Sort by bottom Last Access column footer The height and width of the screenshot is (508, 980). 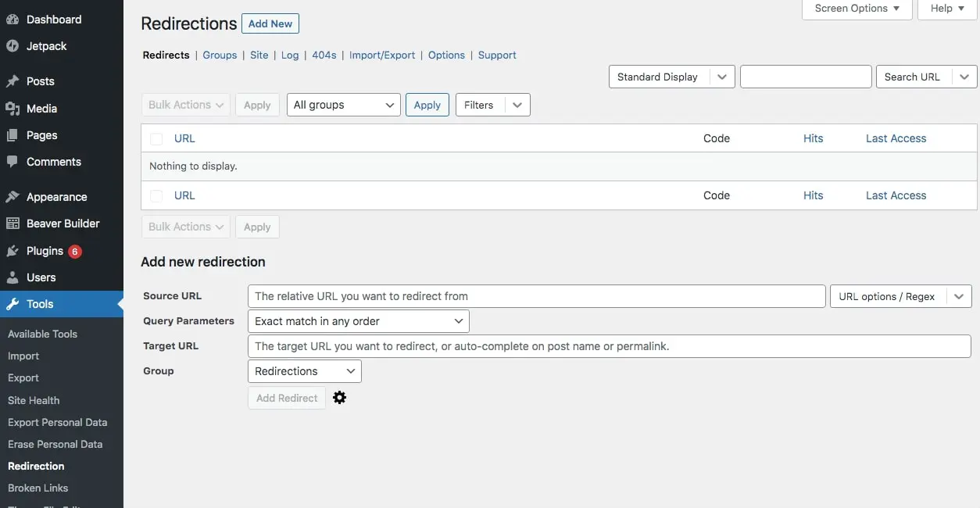pyautogui.click(x=896, y=195)
